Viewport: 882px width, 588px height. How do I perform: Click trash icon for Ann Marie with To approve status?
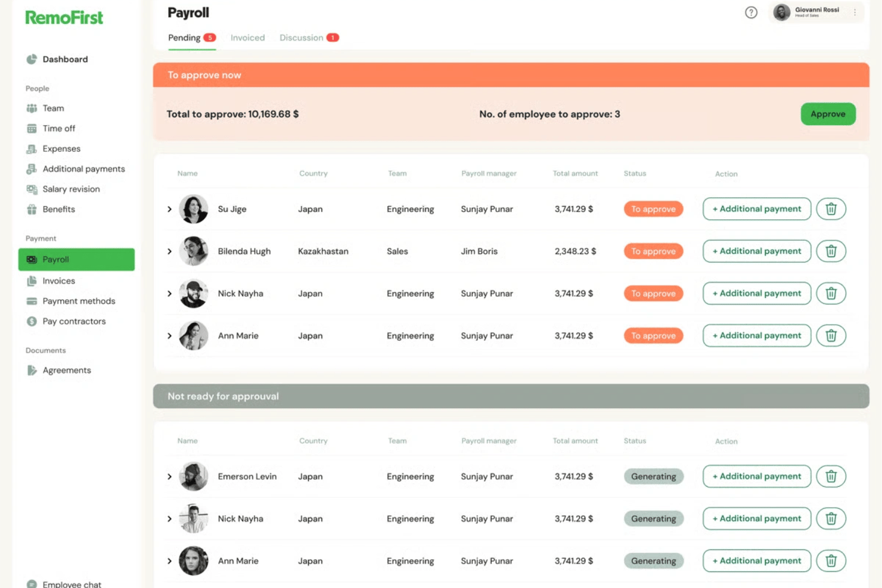(831, 336)
